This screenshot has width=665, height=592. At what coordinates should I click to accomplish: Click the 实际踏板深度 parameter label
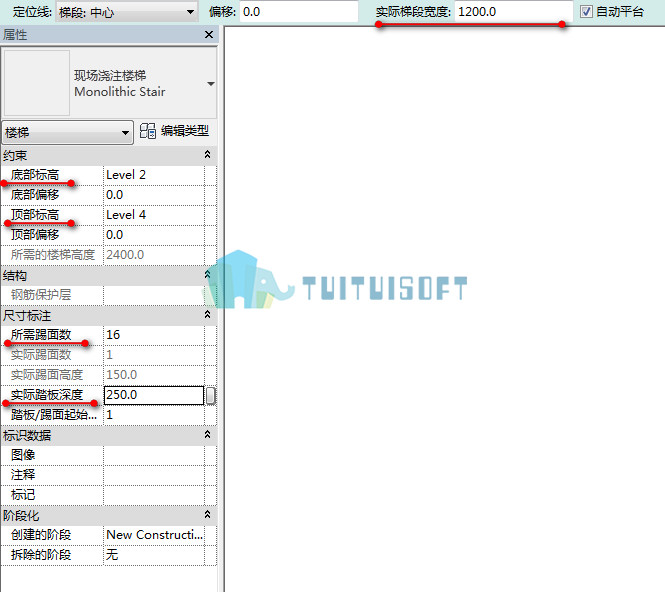(x=47, y=395)
